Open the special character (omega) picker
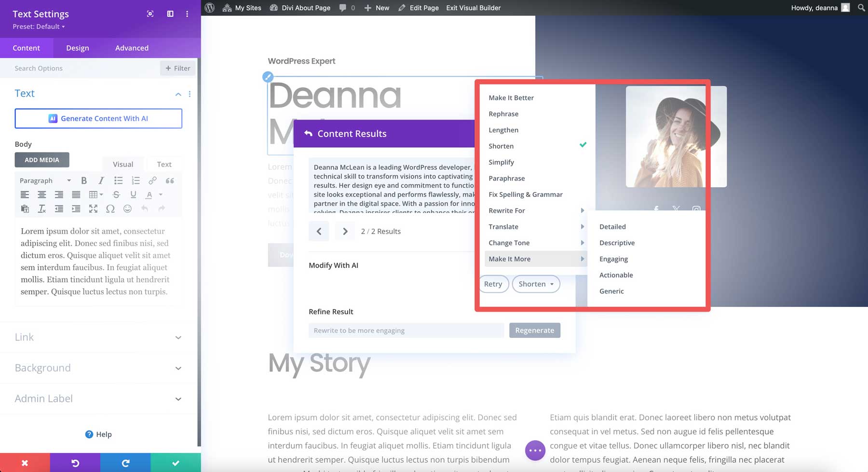 tap(110, 208)
